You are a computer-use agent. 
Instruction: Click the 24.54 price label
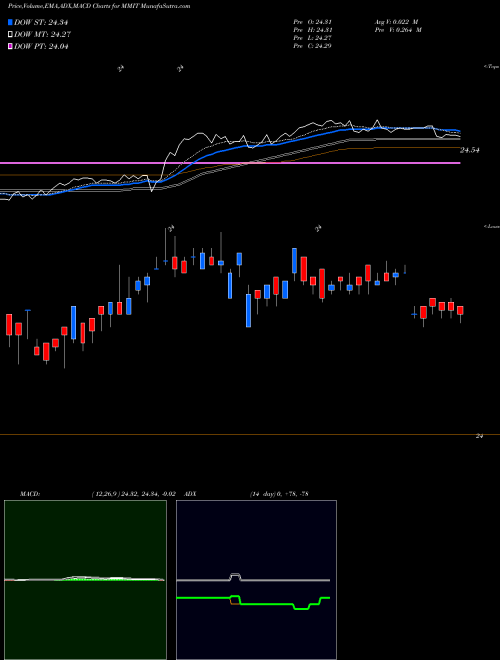tap(470, 150)
